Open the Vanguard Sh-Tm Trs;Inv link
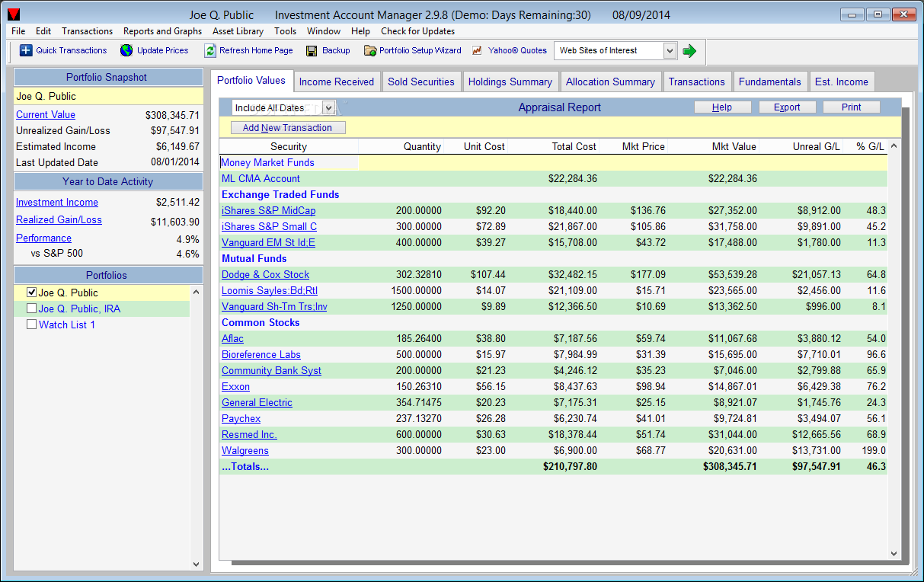 point(274,307)
